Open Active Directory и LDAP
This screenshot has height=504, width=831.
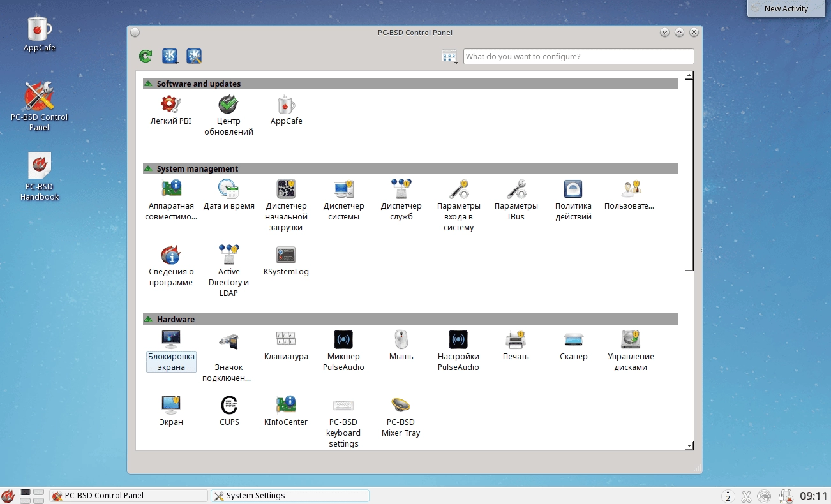228,271
